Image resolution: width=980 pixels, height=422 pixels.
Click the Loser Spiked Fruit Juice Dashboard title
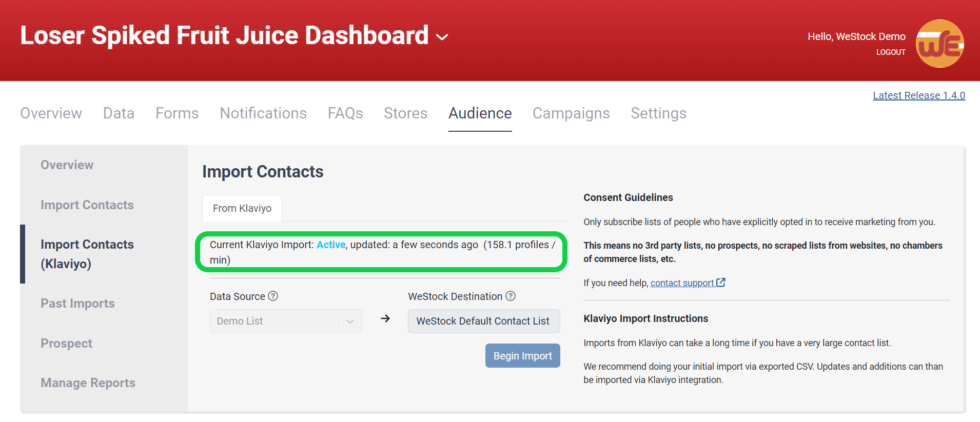coord(224,35)
